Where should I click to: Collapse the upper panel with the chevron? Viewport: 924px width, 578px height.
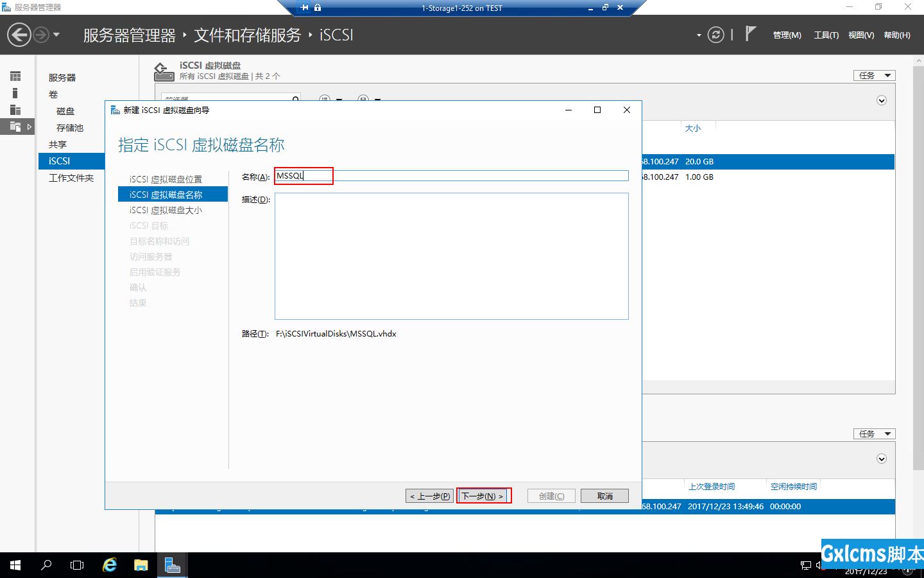click(882, 101)
